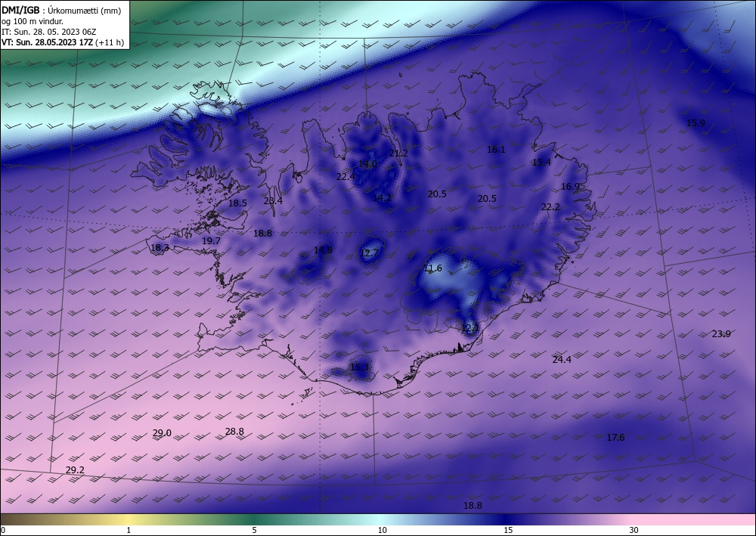
Task: Click the 24.4 value label
Action: (x=562, y=359)
